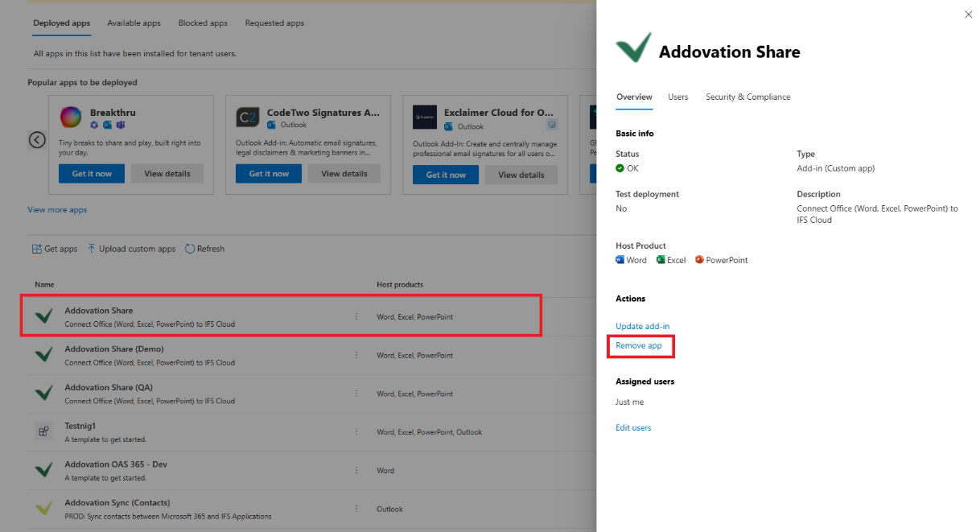Open more options for Addovation Share (QA)
Screen dimensions: 980x532
(x=356, y=394)
